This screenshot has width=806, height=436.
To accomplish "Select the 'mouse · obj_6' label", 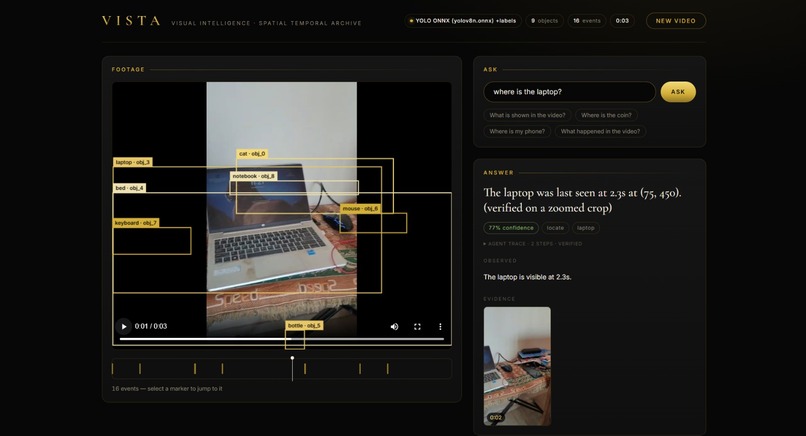I will pyautogui.click(x=360, y=208).
